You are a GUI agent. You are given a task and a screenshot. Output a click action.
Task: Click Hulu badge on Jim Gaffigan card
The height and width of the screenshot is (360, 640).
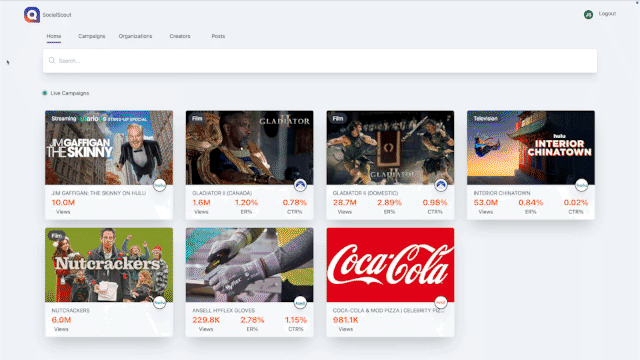pyautogui.click(x=160, y=185)
